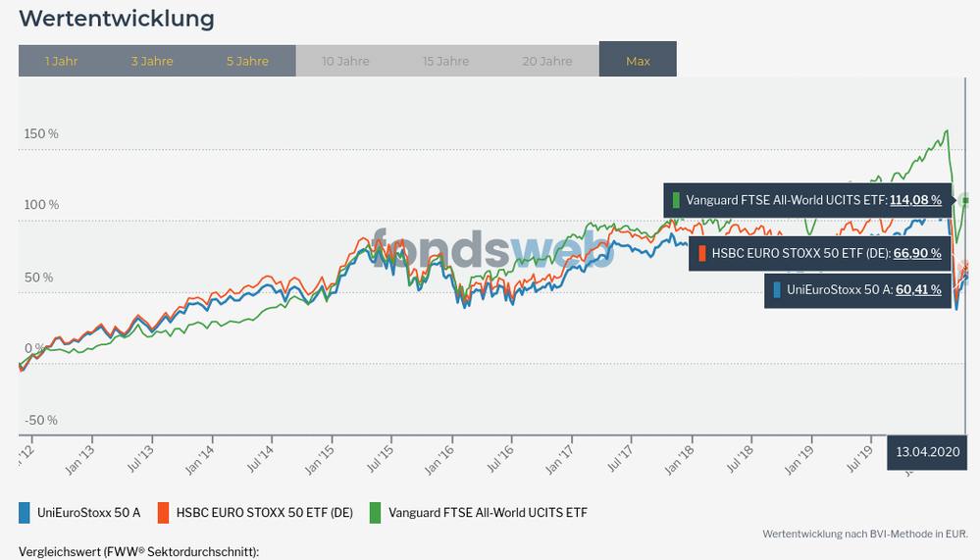
Task: Open the 60,41 % UniEuroStoxx tooltip value
Action: (916, 289)
